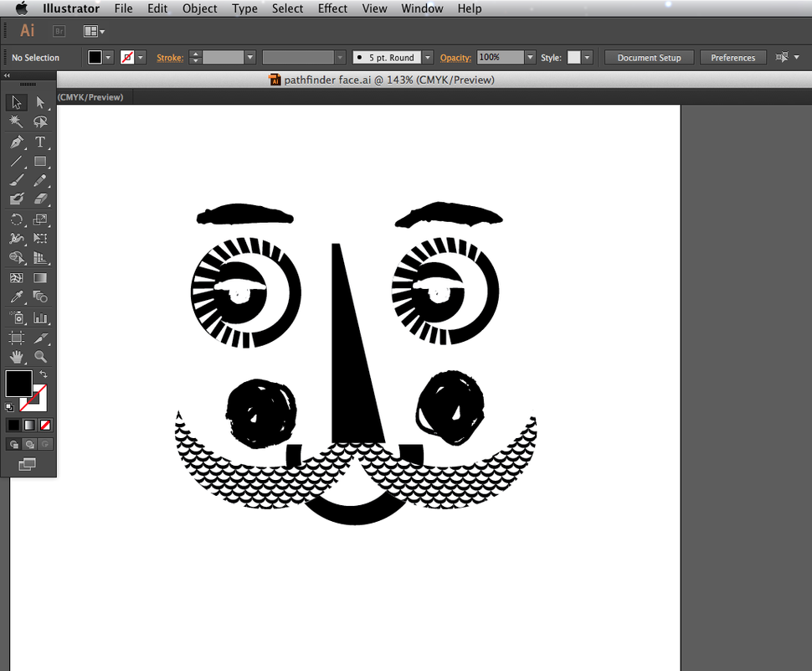Select the Selection tool

point(15,102)
